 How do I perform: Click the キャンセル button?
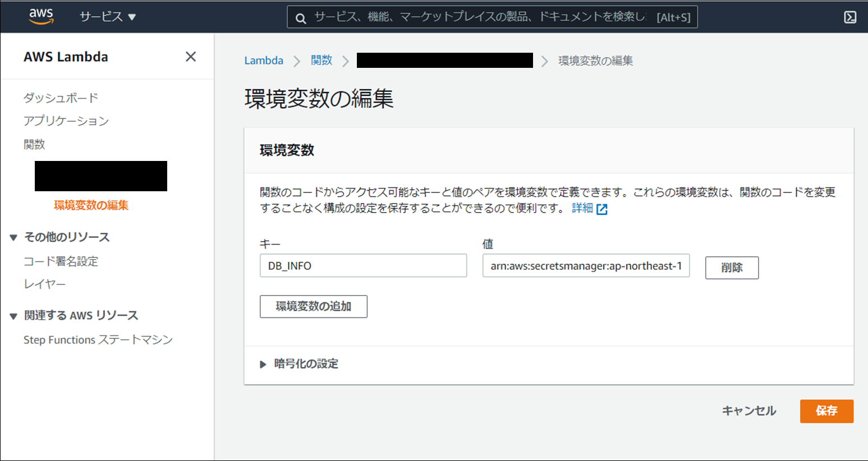[749, 411]
